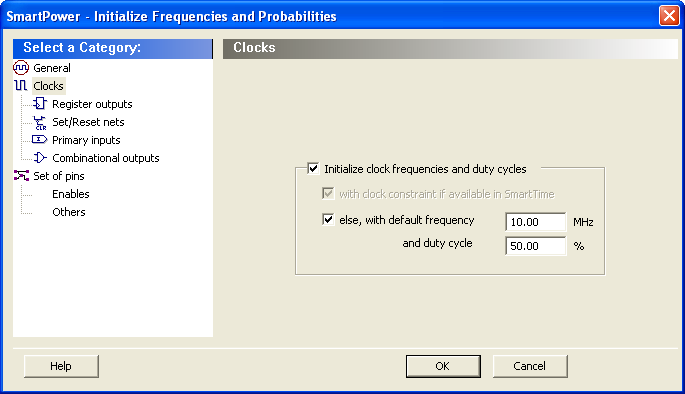Click the Combinational outputs gate icon
Screen dimensions: 685x394
pos(40,158)
